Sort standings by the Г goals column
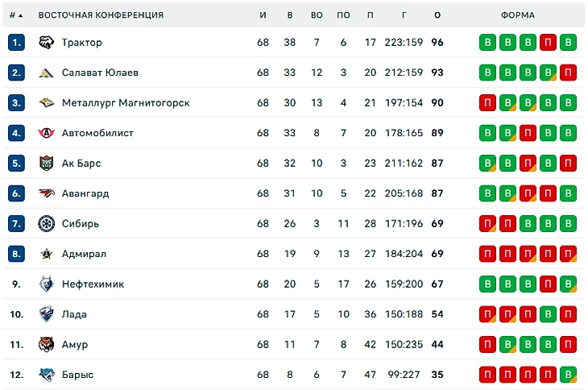Screen dimensions: 588x390 pyautogui.click(x=404, y=15)
